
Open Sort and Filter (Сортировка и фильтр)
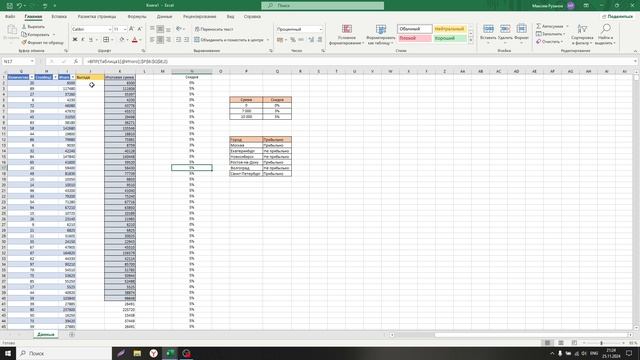582,34
